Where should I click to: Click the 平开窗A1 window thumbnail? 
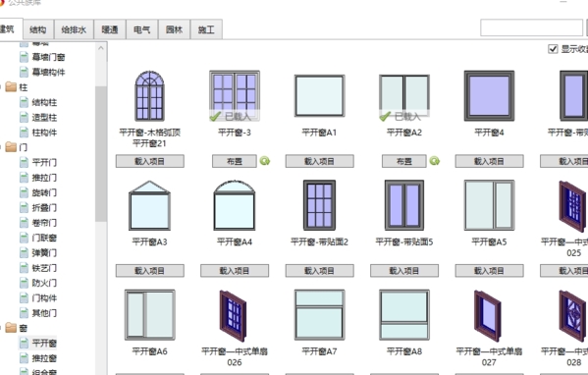pos(319,95)
